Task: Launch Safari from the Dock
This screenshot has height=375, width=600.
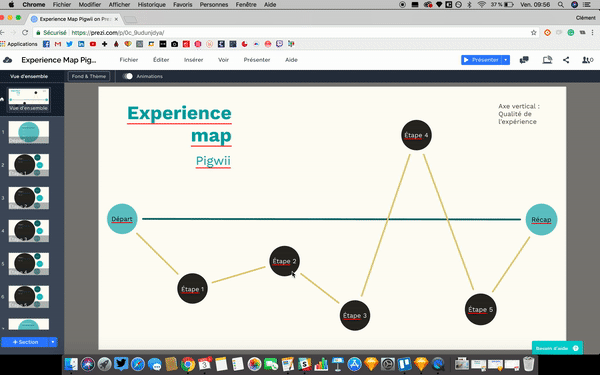Action: tap(138, 364)
